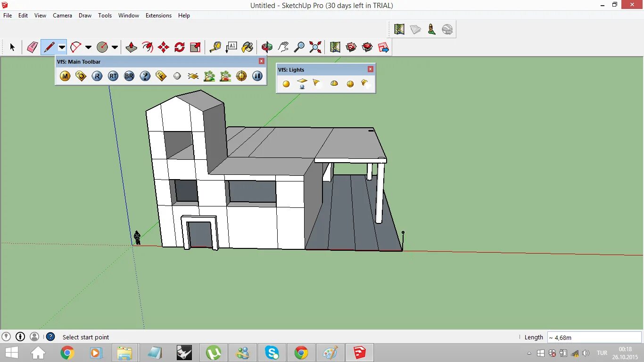Expand the Circle tool dropdown arrow

pyautogui.click(x=115, y=47)
